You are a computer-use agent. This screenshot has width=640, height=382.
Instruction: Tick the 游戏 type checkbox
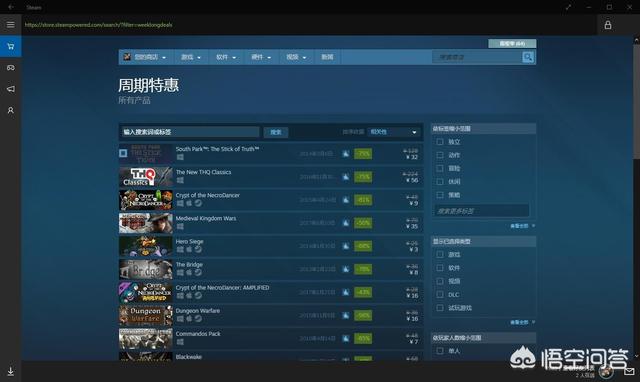[x=440, y=254]
